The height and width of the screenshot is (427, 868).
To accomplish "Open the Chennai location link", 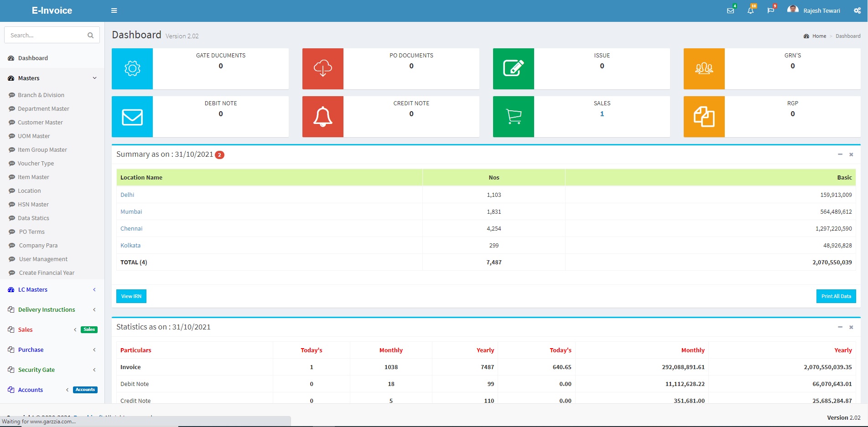I will click(x=131, y=228).
